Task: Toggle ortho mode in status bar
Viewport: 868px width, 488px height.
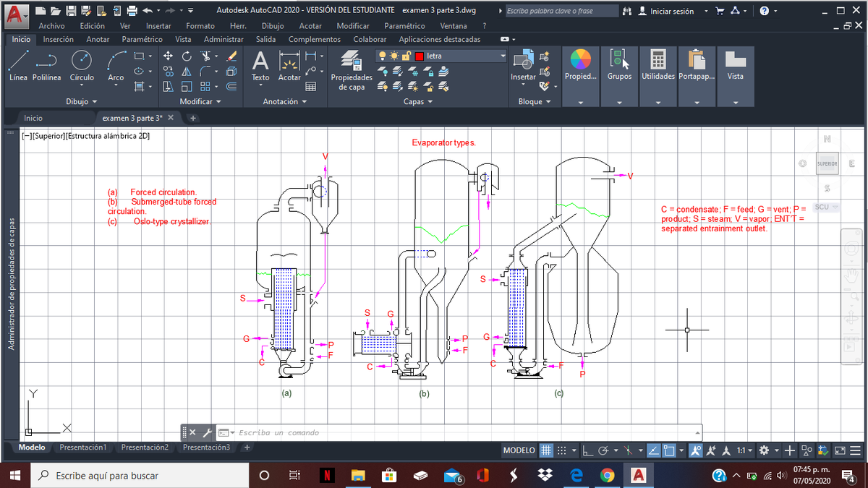Action: coord(588,450)
